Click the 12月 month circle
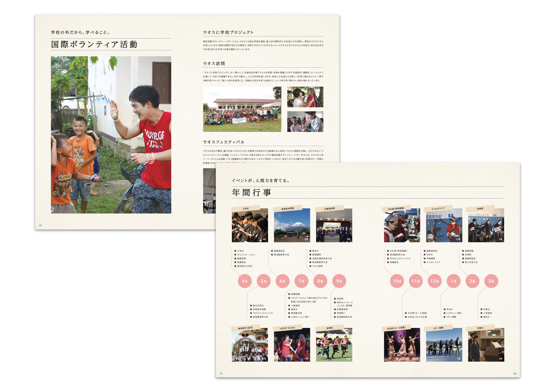The image size is (555, 392). (435, 281)
